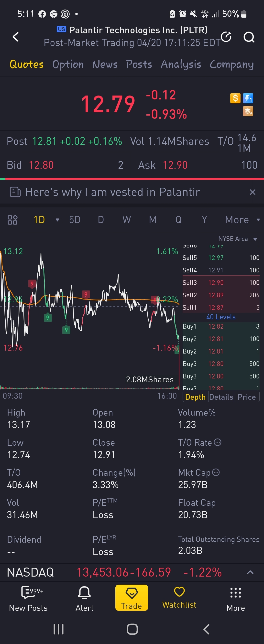Open the More grid menu in bottom bar
264x644 pixels.
[x=235, y=599]
